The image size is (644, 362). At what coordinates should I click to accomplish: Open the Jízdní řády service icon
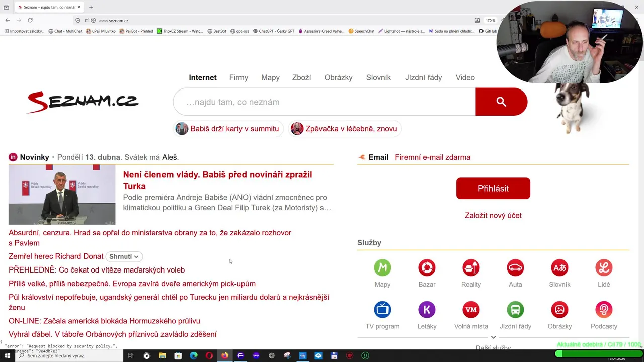click(515, 310)
